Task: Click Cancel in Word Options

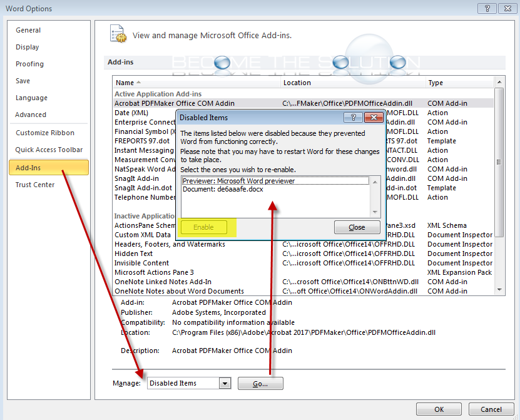Action: pos(491,409)
